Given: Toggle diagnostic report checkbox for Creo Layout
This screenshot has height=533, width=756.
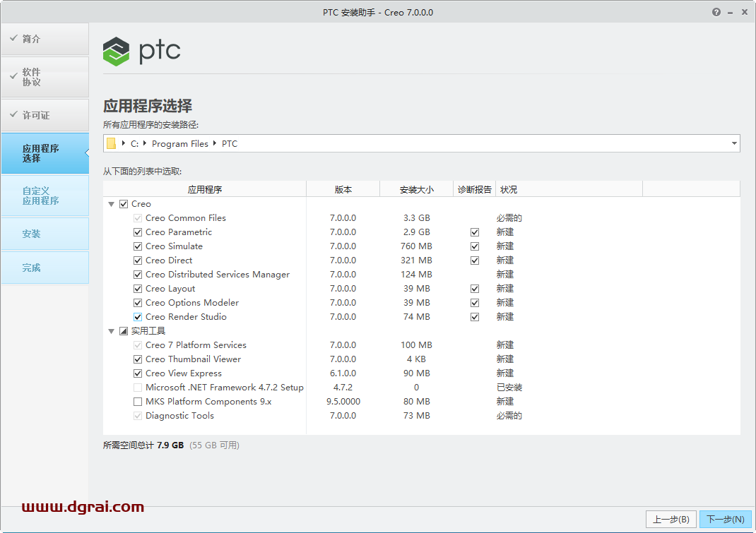Looking at the screenshot, I should (x=475, y=289).
